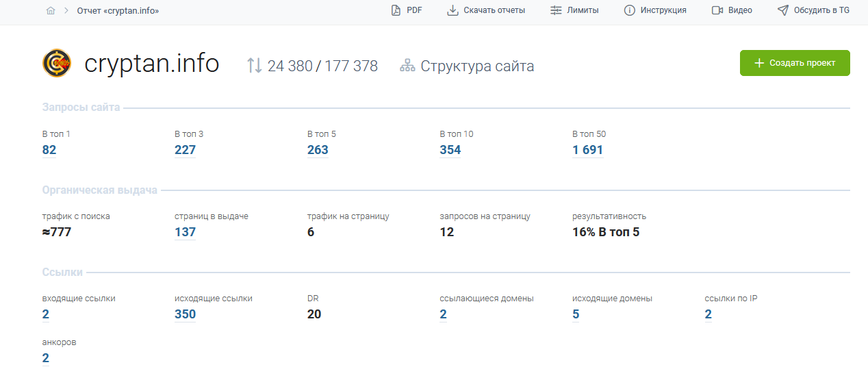
Task: Click the traffic value ≈777
Action: pos(57,232)
